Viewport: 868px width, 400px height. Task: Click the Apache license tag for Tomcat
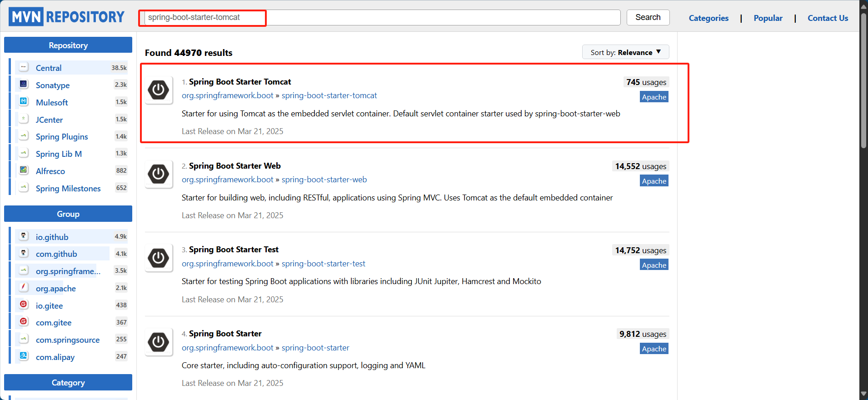click(654, 97)
